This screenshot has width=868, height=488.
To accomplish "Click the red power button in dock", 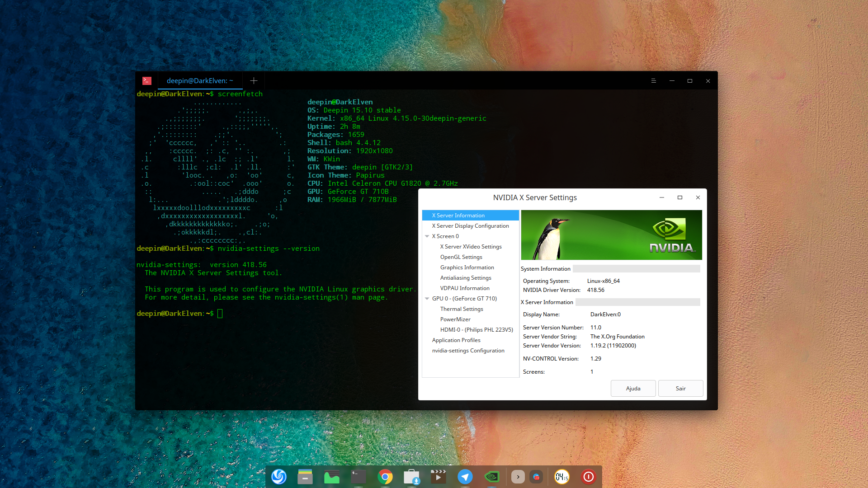I will click(588, 477).
